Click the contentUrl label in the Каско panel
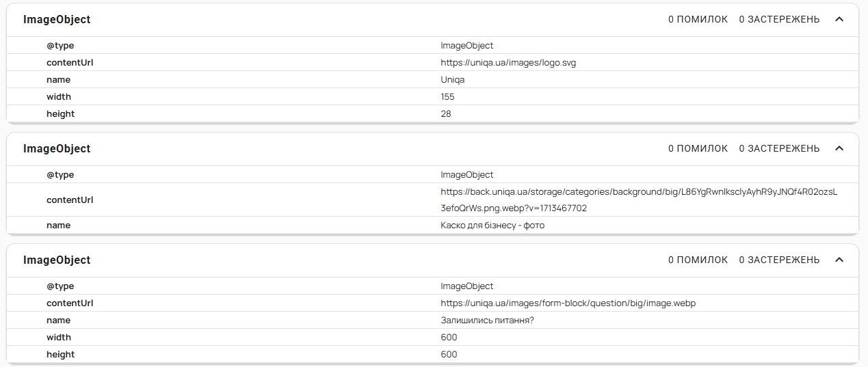The height and width of the screenshot is (367, 868). pyautogui.click(x=70, y=200)
